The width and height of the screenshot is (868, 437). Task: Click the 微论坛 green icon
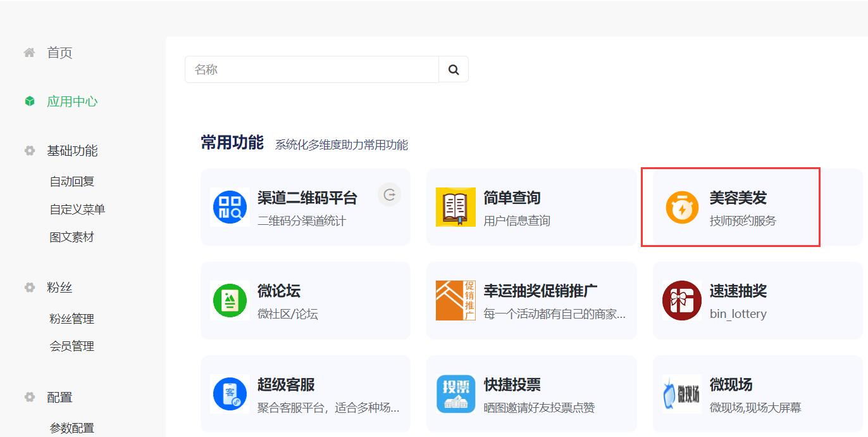click(230, 301)
